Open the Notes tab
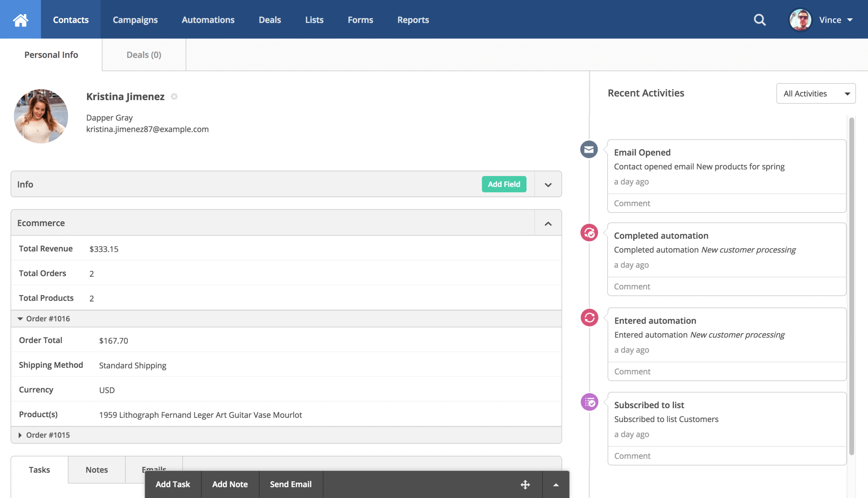Image resolution: width=868 pixels, height=498 pixels. (96, 470)
